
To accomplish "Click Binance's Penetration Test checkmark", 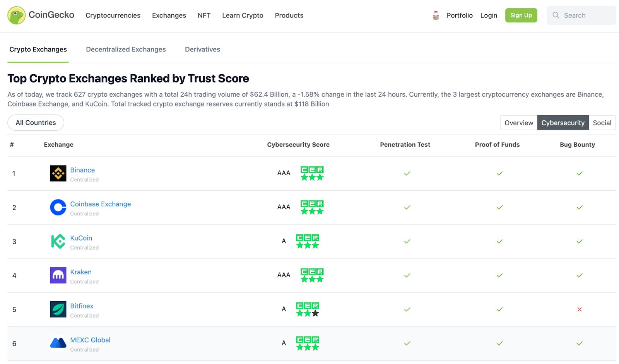I will (x=407, y=173).
